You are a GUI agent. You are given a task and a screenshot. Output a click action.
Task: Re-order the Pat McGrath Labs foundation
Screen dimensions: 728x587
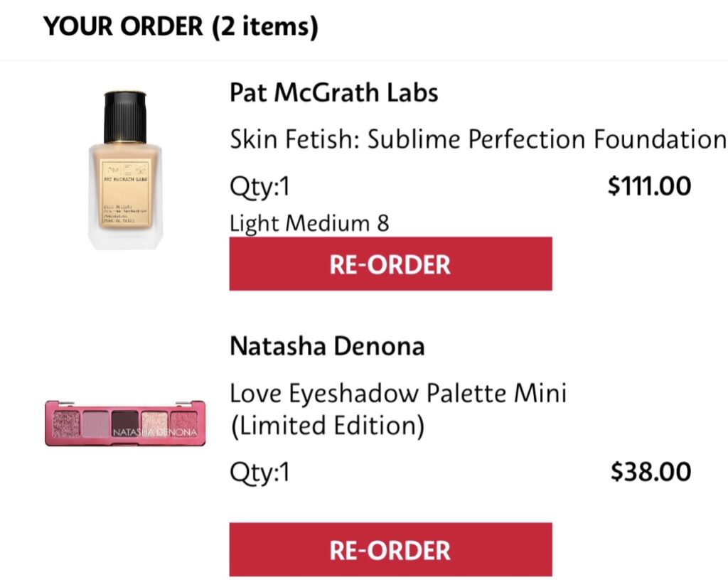point(390,264)
